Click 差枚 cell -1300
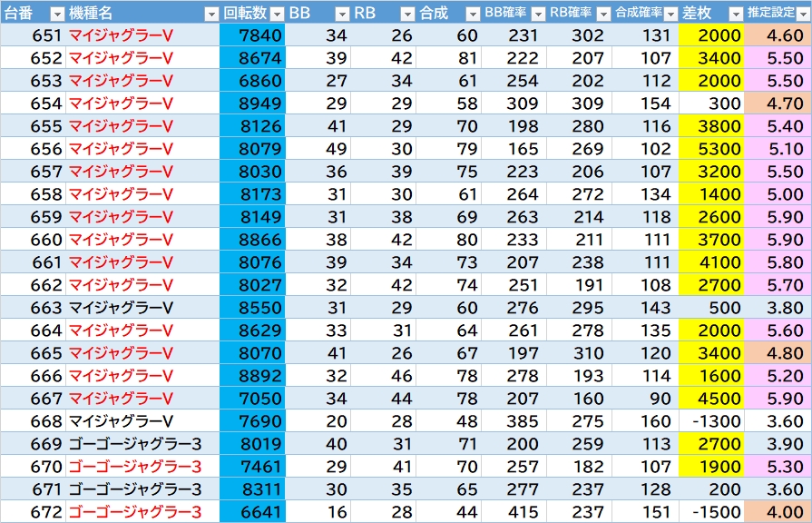 [711, 421]
